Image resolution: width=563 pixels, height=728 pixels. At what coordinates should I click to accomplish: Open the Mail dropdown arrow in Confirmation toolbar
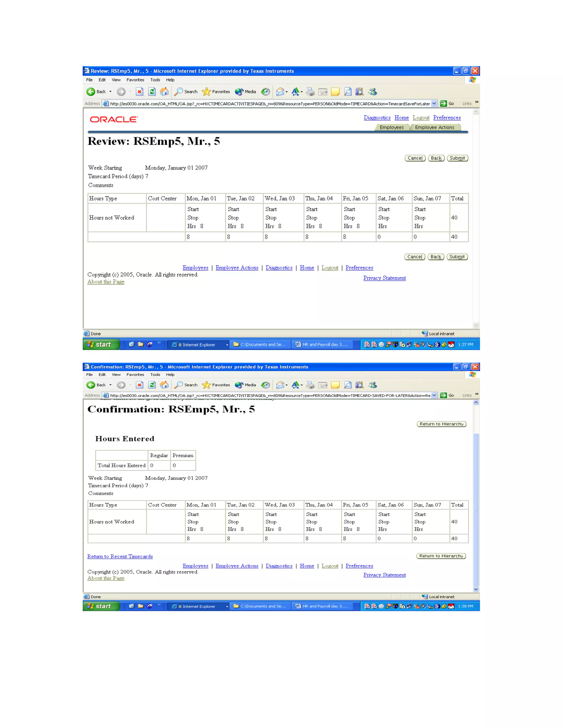286,385
